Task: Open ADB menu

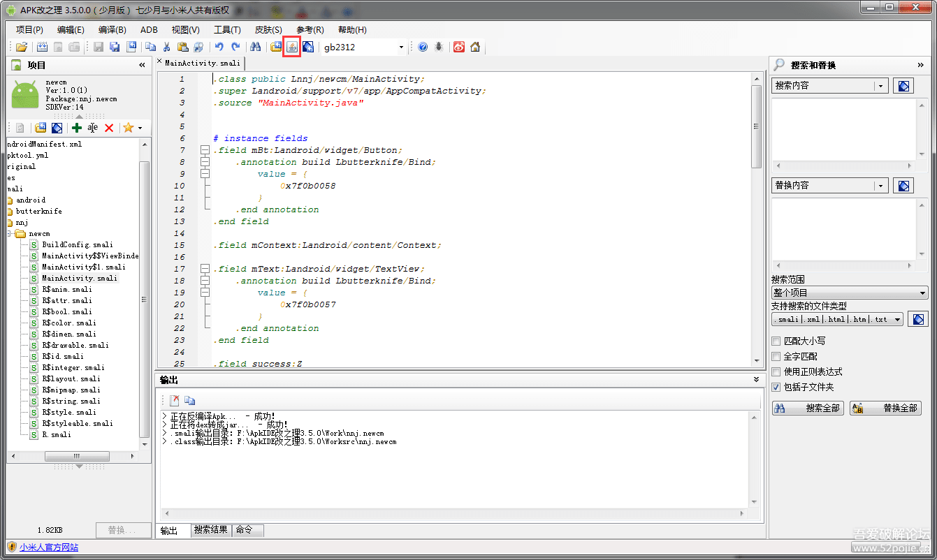Action: (x=149, y=30)
